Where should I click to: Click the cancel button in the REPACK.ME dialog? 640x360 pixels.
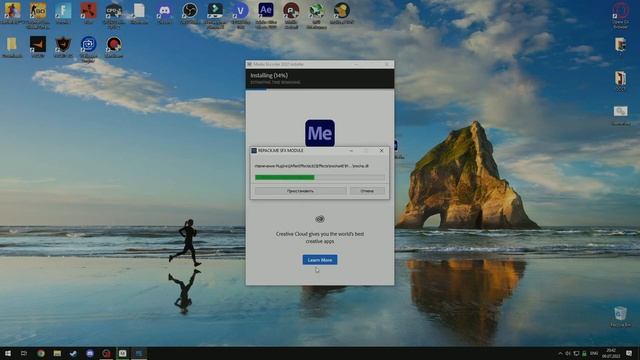(367, 191)
